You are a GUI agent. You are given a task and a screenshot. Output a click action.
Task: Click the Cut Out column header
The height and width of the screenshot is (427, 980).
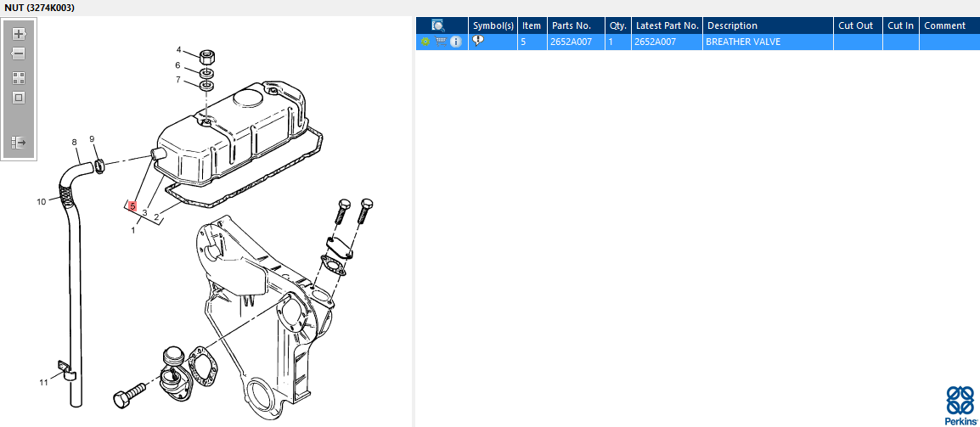click(858, 25)
